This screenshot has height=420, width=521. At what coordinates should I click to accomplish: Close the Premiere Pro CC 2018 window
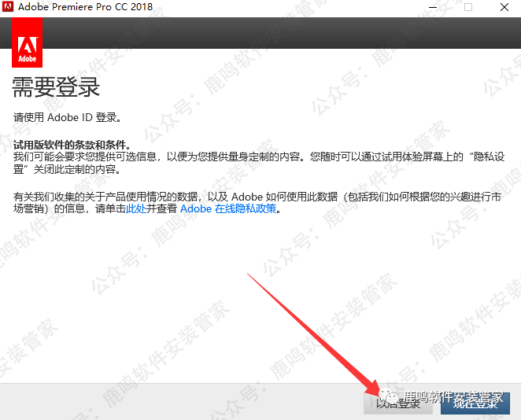(504, 7)
